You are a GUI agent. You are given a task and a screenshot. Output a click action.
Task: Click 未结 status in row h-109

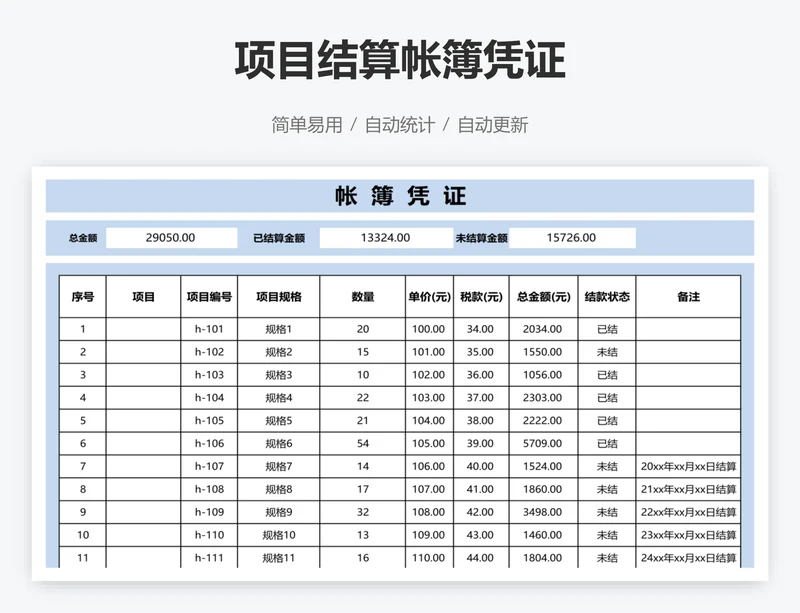pyautogui.click(x=607, y=512)
